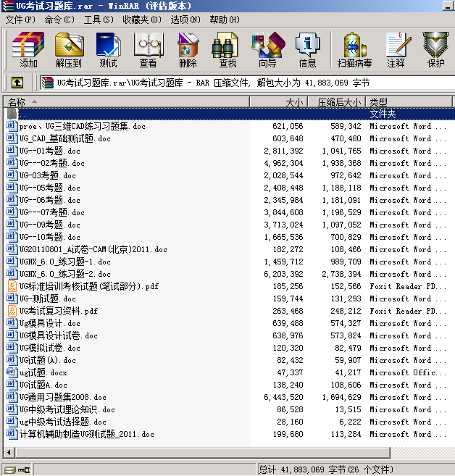Open the 收藏夹(O) menu

point(142,20)
